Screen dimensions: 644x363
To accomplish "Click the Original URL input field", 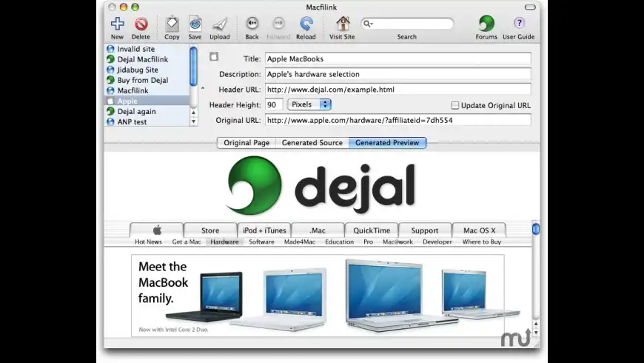I will tap(398, 120).
